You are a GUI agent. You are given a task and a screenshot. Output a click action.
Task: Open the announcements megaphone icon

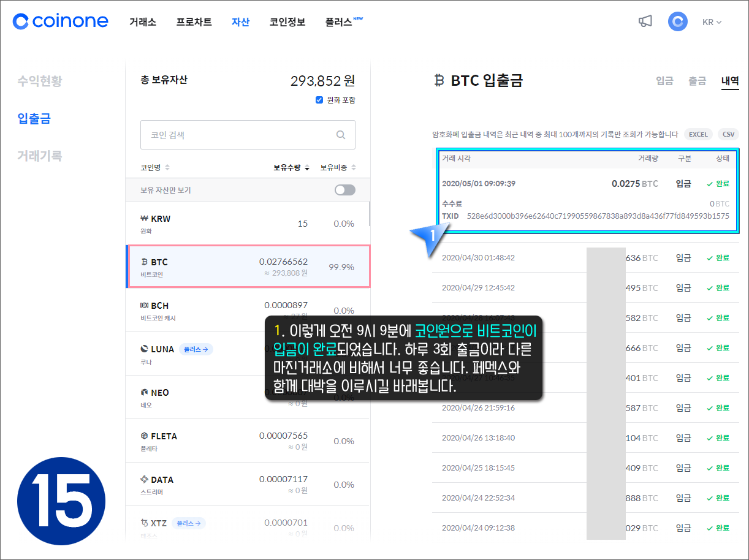(645, 21)
